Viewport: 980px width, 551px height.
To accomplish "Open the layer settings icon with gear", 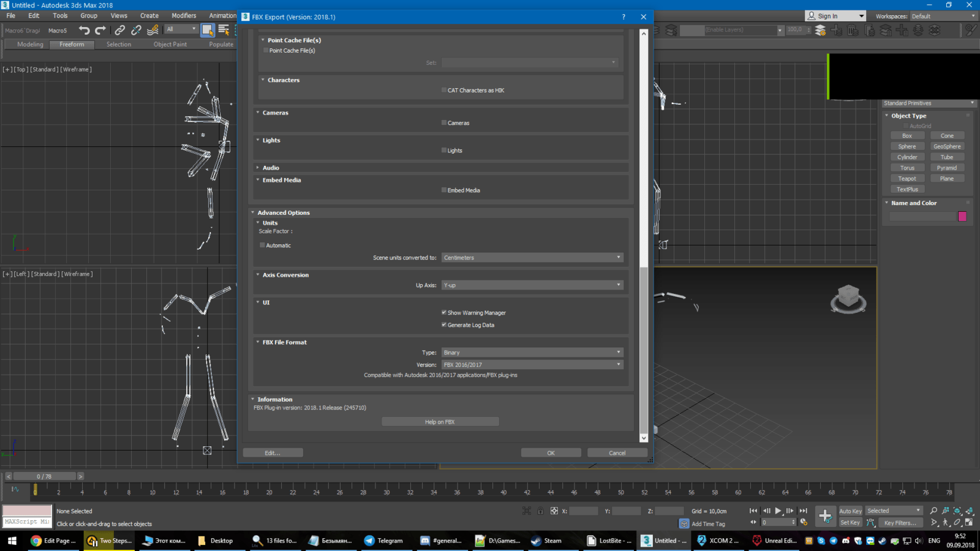I will point(820,30).
